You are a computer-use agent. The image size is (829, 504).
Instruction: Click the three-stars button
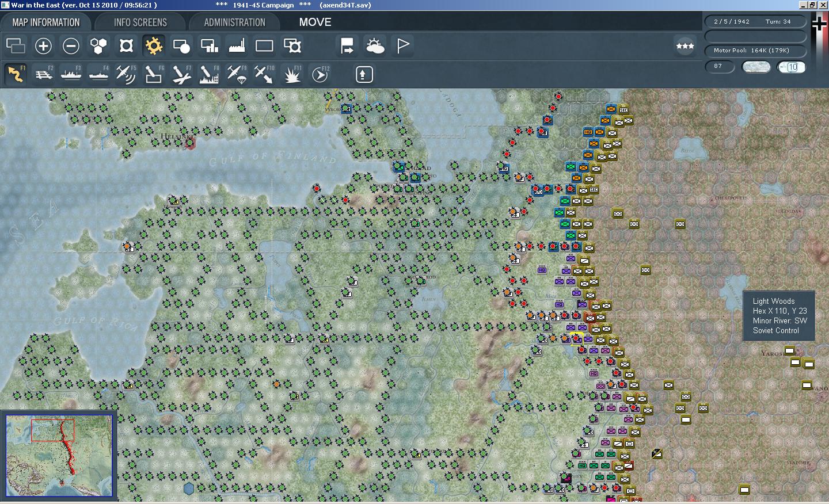click(x=685, y=46)
